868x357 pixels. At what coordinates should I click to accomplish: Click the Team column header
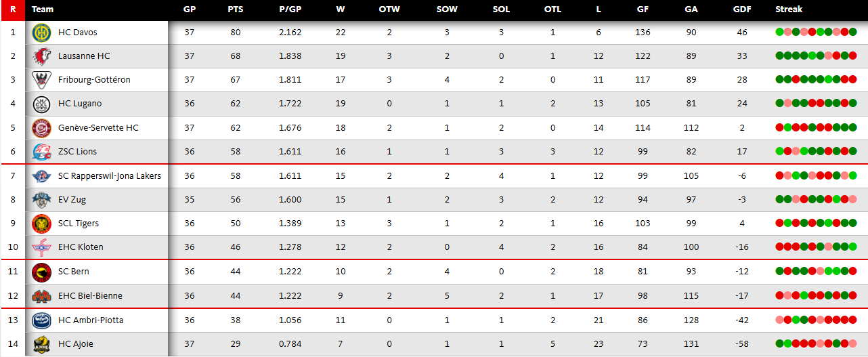(43, 9)
